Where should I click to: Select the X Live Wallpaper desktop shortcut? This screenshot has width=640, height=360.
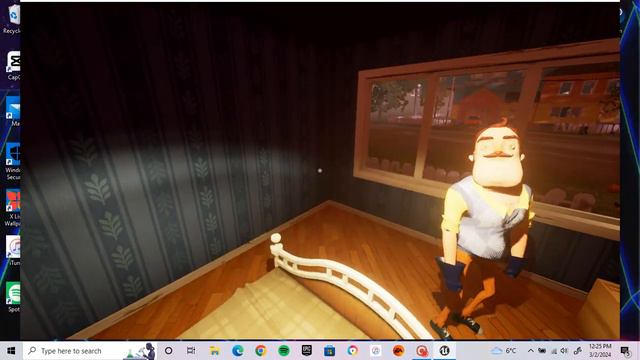(x=13, y=208)
